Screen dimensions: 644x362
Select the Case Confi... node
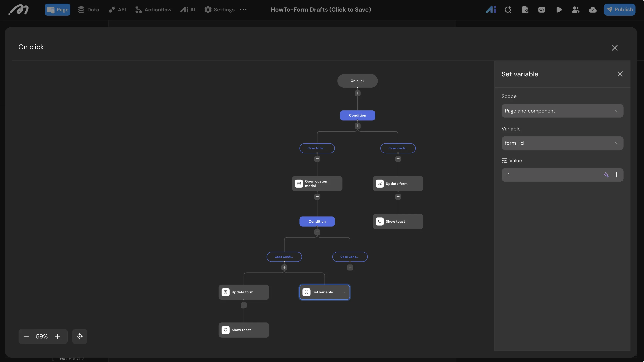[x=284, y=257]
